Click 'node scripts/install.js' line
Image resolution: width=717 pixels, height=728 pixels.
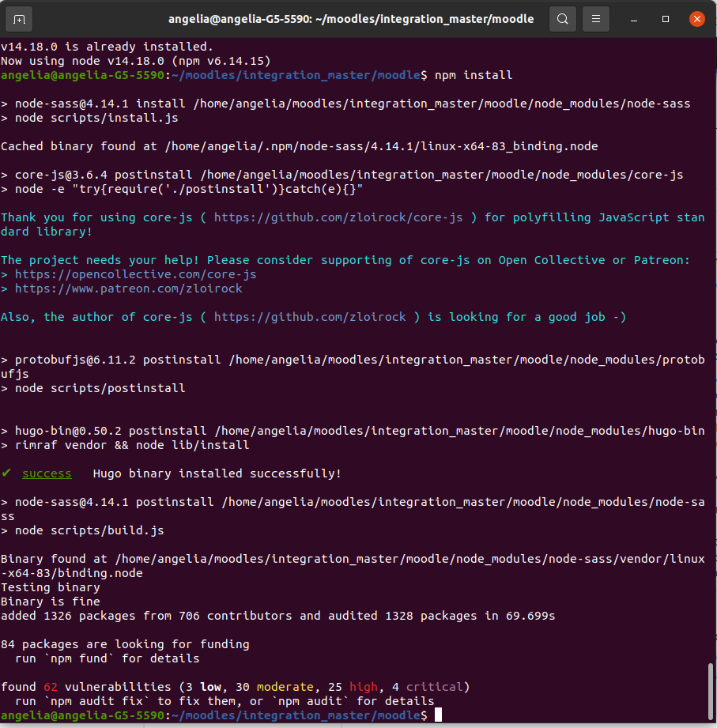89,118
